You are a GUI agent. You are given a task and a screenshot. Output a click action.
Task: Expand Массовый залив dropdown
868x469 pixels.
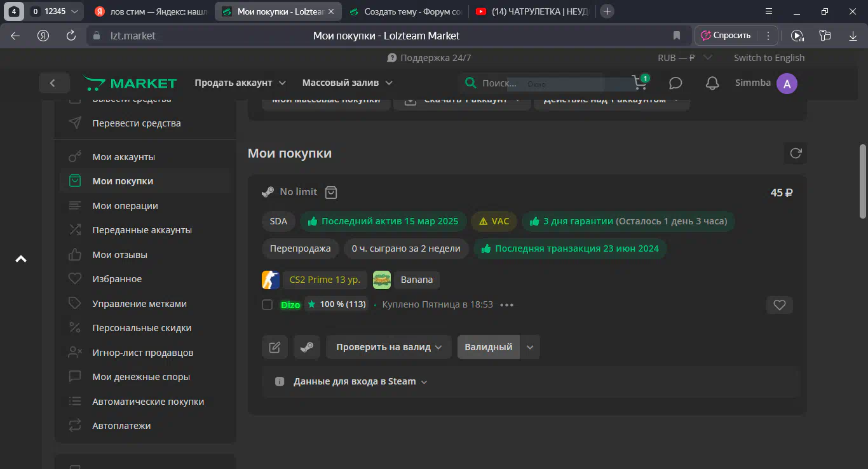point(348,83)
